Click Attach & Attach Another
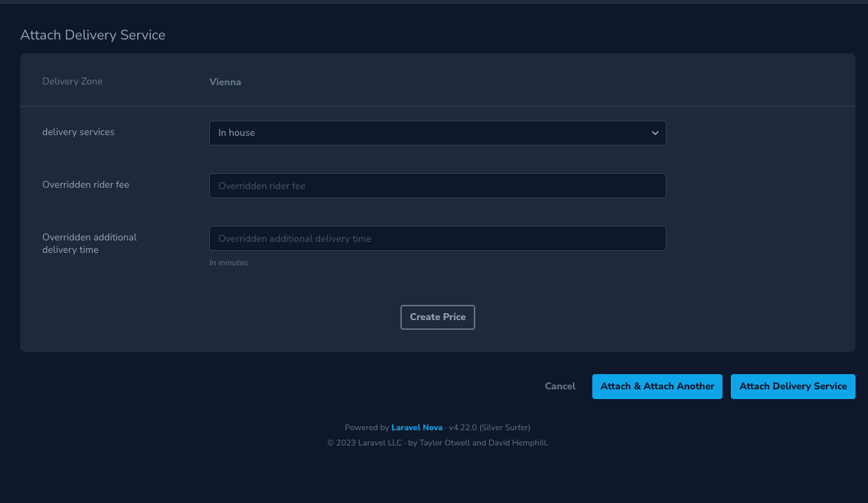The width and height of the screenshot is (868, 503). click(657, 386)
